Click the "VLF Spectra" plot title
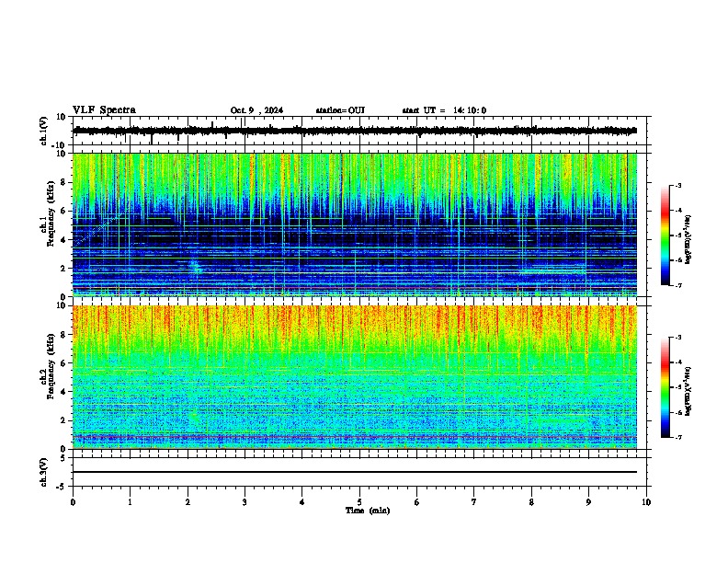 (x=104, y=110)
